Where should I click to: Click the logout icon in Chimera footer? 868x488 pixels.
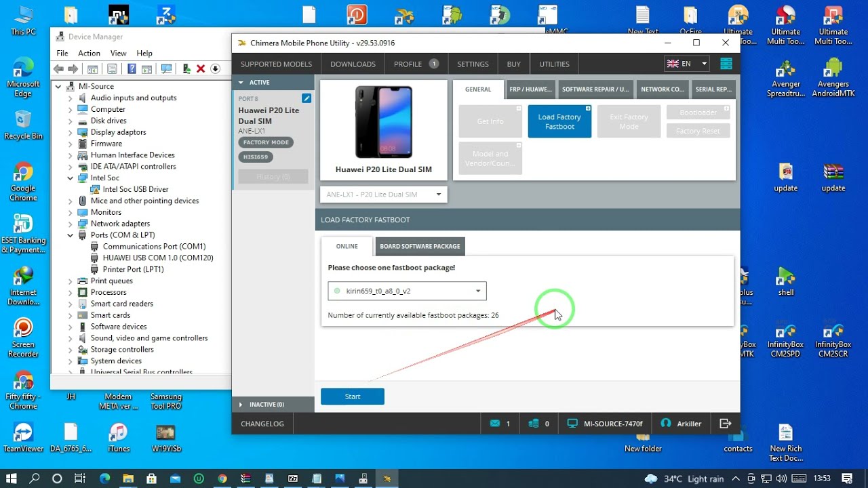point(726,424)
